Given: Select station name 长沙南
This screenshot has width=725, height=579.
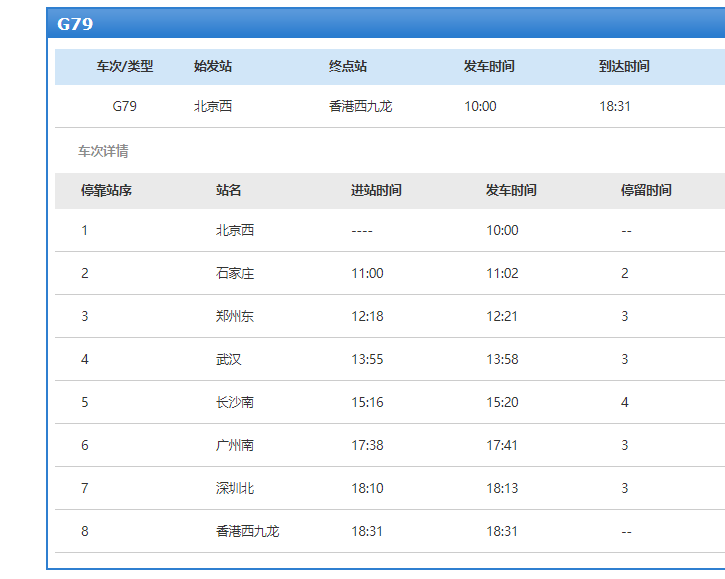Looking at the screenshot, I should click(x=235, y=402).
